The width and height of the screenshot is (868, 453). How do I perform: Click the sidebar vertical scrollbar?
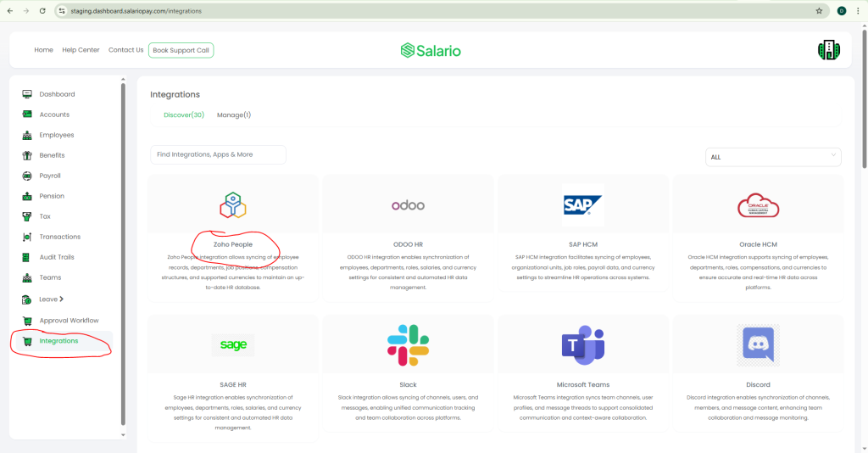tap(124, 254)
